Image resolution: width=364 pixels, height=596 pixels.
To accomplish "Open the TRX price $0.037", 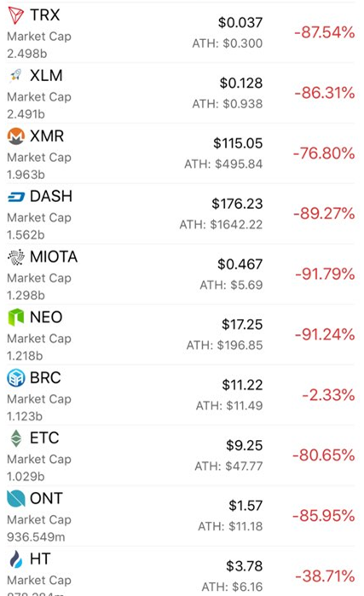I will [240, 22].
